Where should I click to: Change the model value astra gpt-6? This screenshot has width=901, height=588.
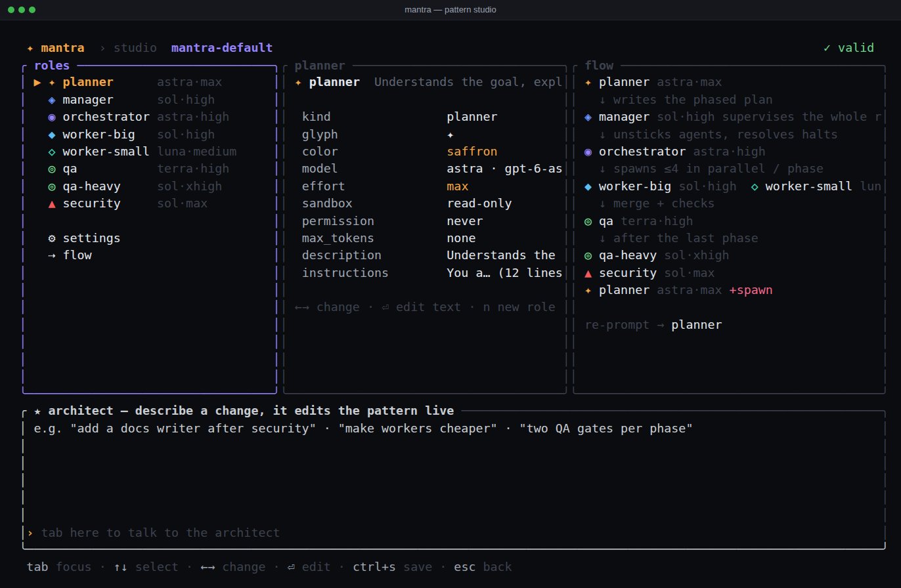pyautogui.click(x=504, y=169)
